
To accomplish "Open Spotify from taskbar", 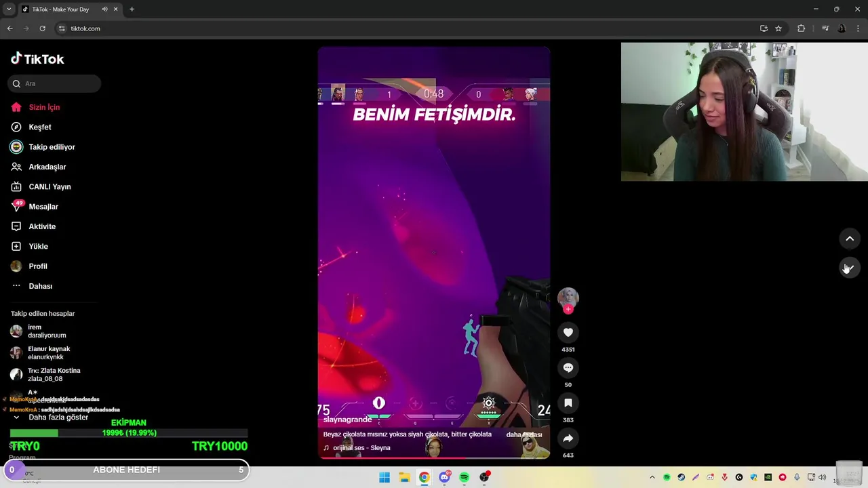I will tap(465, 477).
